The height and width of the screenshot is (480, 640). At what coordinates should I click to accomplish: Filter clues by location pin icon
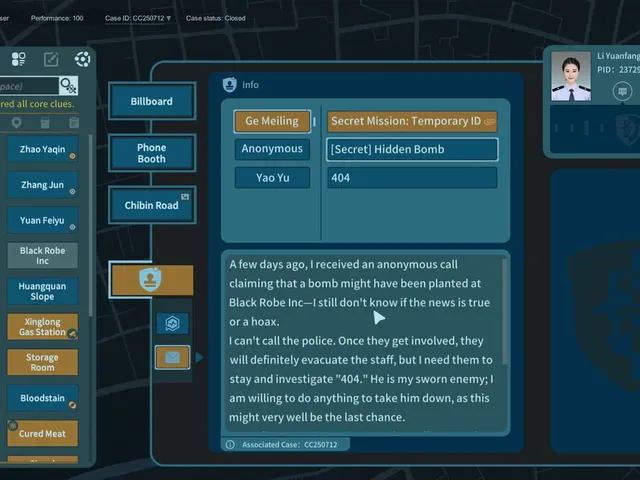tap(16, 122)
